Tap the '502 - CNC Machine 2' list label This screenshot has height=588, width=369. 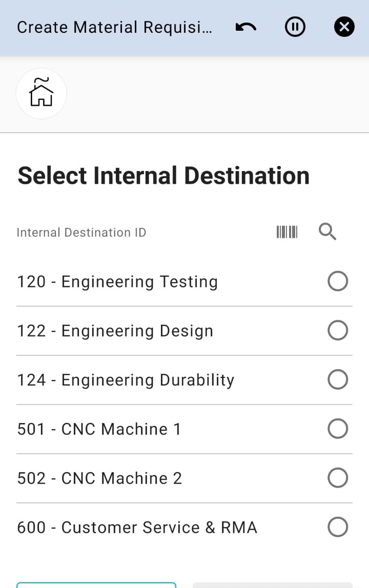[99, 478]
